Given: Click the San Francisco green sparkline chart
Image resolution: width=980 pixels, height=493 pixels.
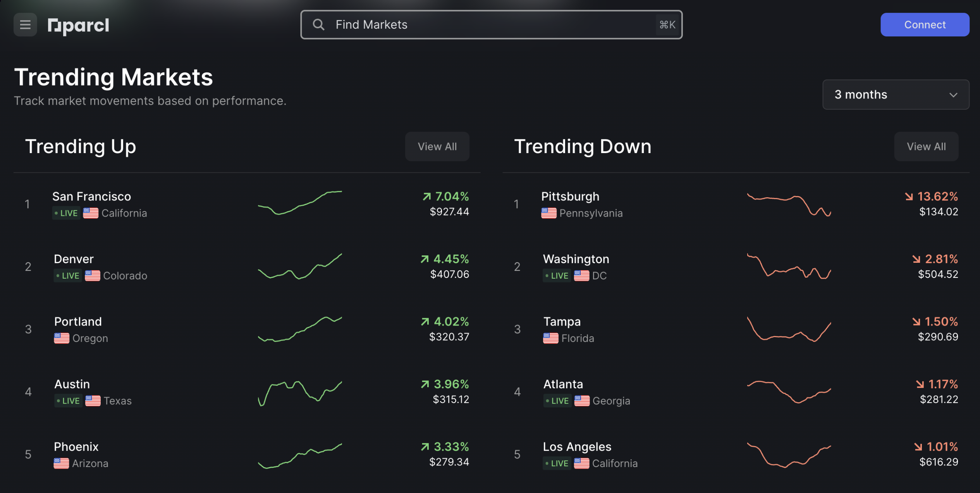Looking at the screenshot, I should click(300, 203).
